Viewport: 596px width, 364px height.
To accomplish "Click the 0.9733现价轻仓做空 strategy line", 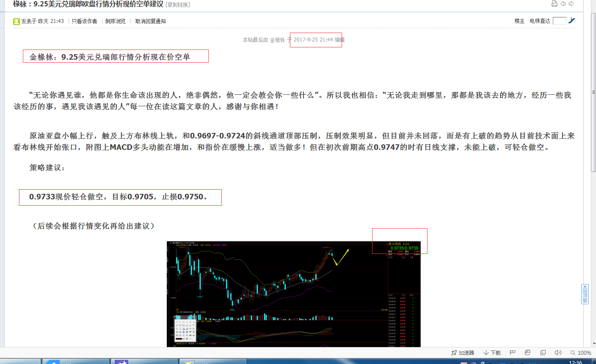I will [x=119, y=197].
